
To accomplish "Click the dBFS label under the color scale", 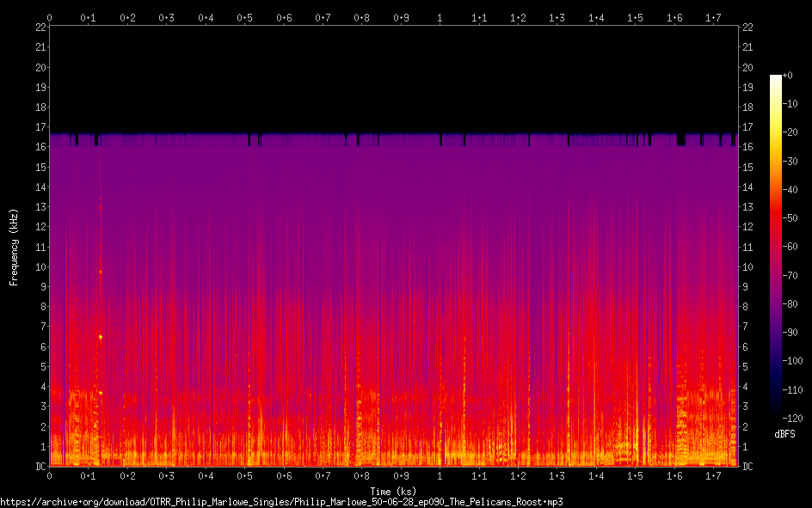I will 784,434.
